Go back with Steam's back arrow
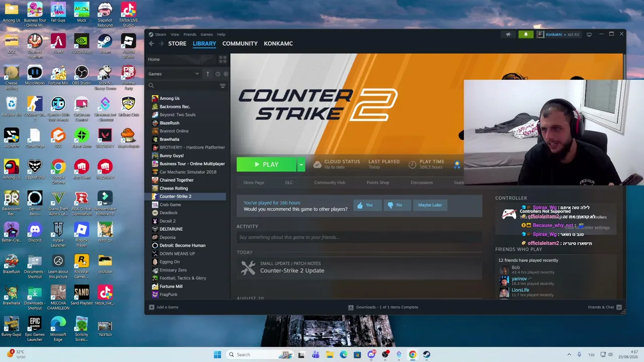Viewport: 644px width, 362px height. coord(151,44)
